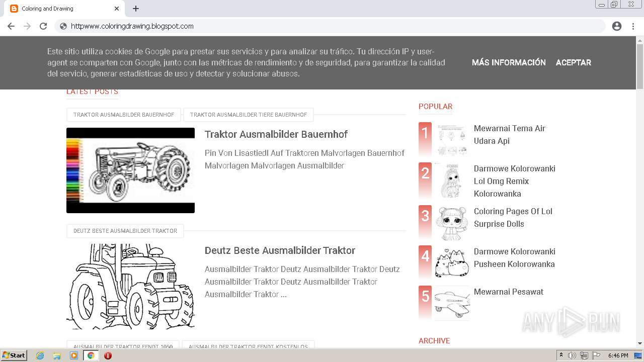Viewport: 644px width, 362px height.
Task: Click the Lol Surprise doll thumbnail
Action: click(x=451, y=223)
